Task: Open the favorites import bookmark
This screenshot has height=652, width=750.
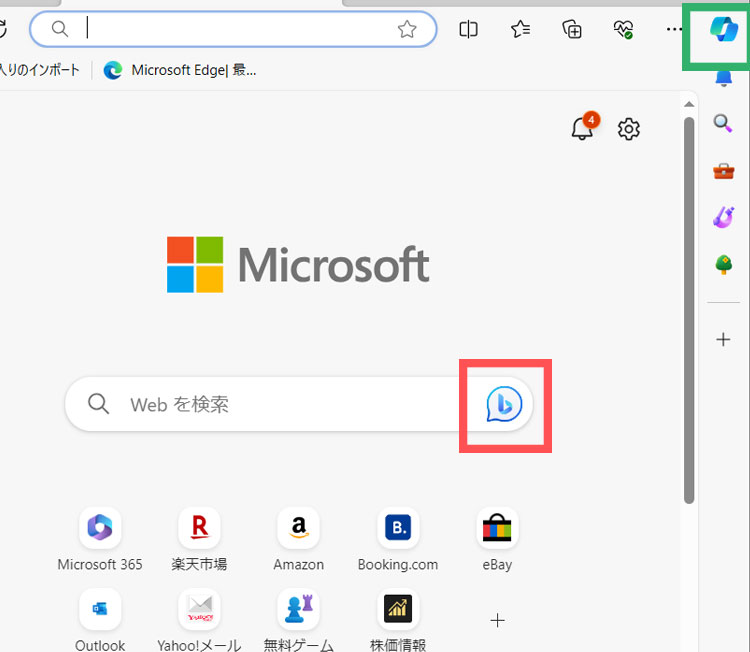Action: pos(40,70)
